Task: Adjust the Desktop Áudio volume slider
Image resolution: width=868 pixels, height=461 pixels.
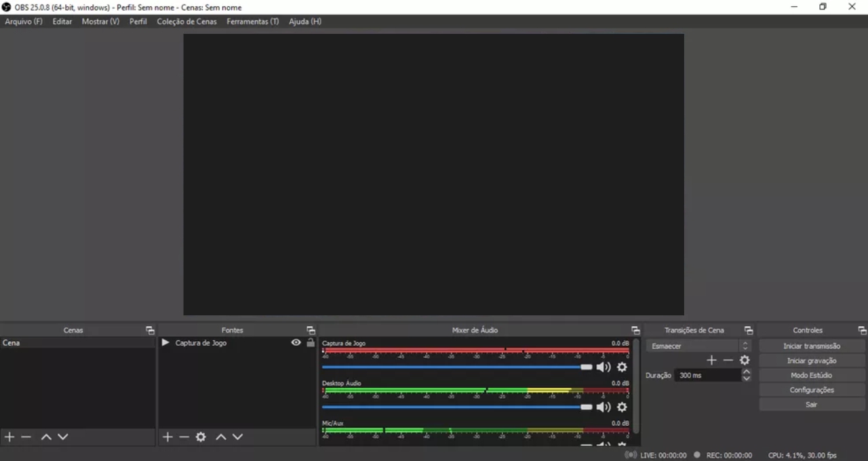Action: (457, 407)
